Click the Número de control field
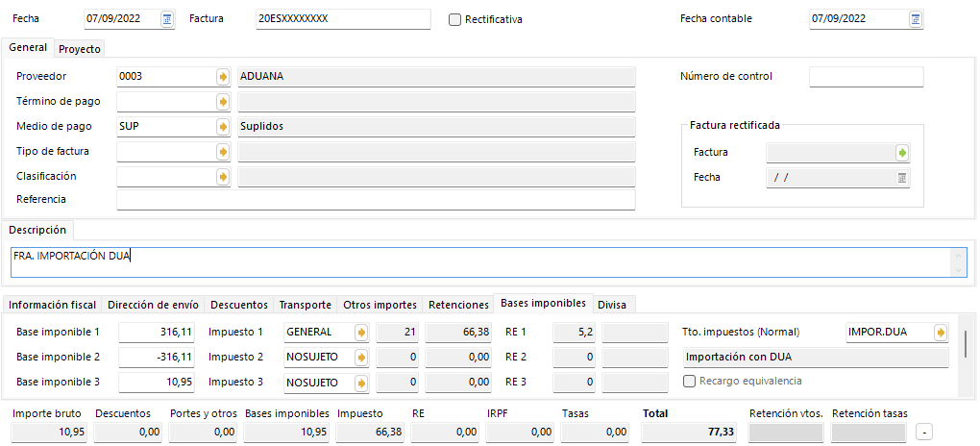 coord(866,77)
